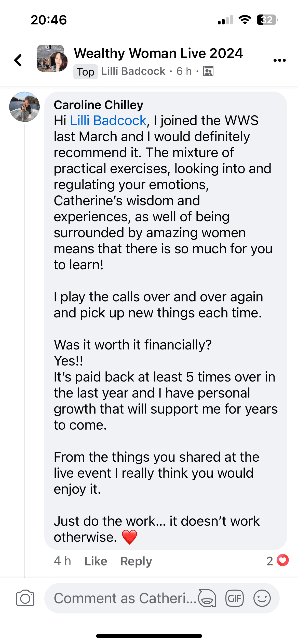Focus the Comment as Catherine input field
Viewport: 298px width, 644px height.
(122, 598)
